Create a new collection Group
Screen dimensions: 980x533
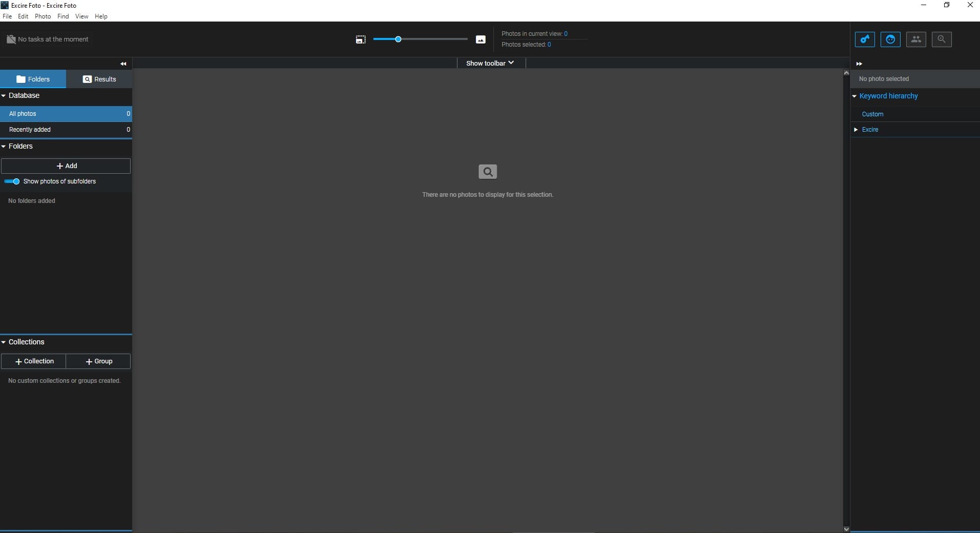pyautogui.click(x=98, y=361)
